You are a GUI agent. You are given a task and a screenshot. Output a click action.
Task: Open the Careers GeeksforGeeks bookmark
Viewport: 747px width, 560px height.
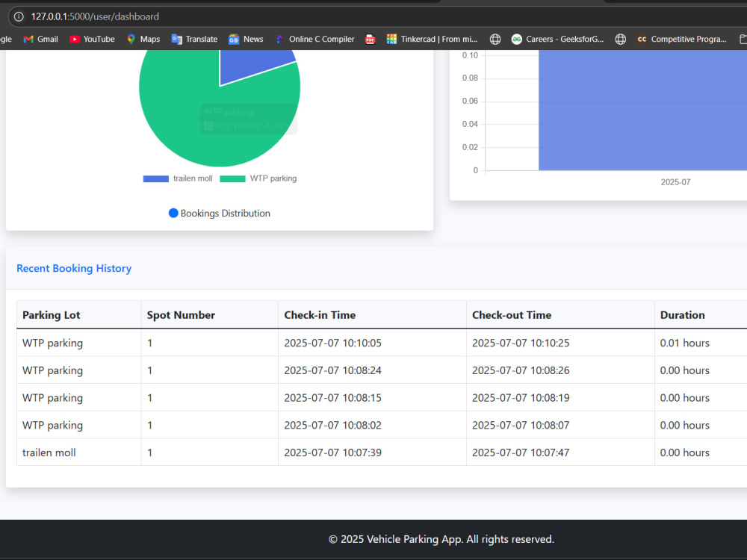click(557, 39)
